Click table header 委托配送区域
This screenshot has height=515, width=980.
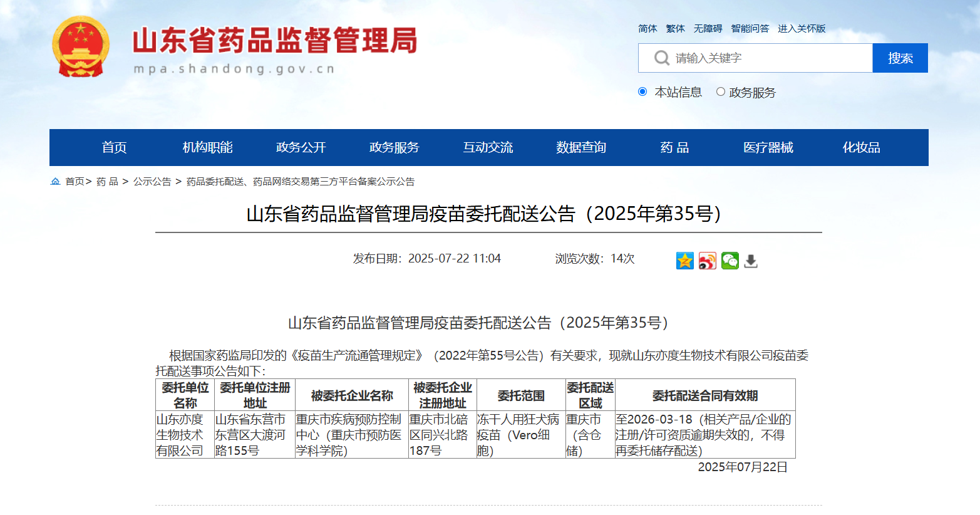pos(591,395)
